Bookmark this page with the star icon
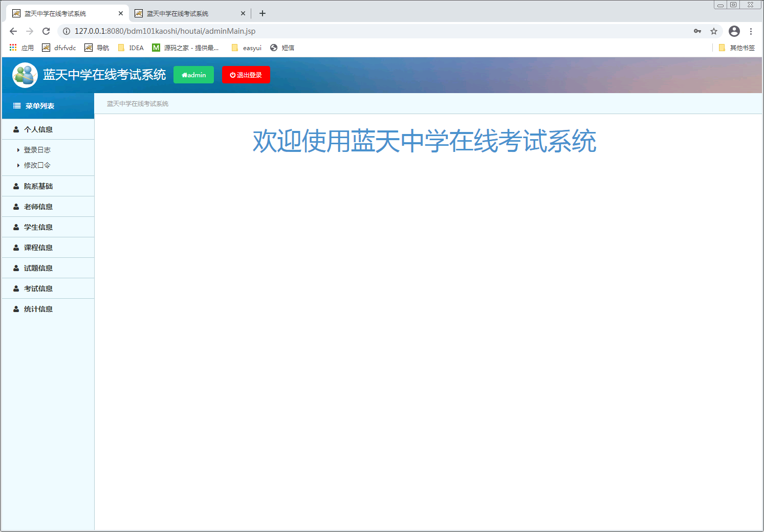764x532 pixels. pyautogui.click(x=714, y=31)
